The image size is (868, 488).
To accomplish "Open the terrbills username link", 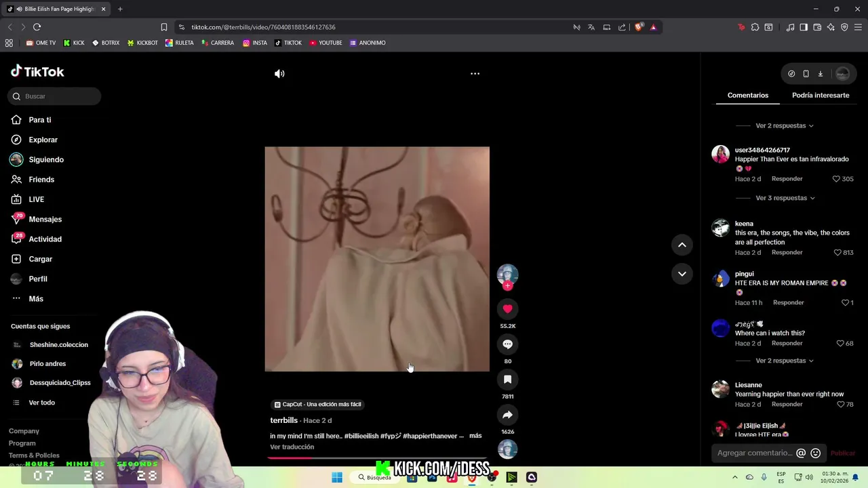I will point(284,421).
